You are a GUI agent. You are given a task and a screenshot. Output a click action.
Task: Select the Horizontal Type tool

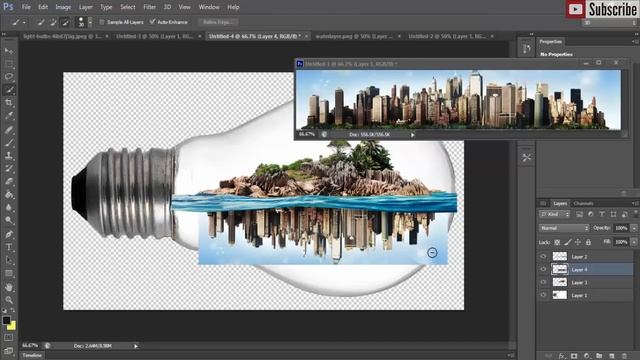9,247
